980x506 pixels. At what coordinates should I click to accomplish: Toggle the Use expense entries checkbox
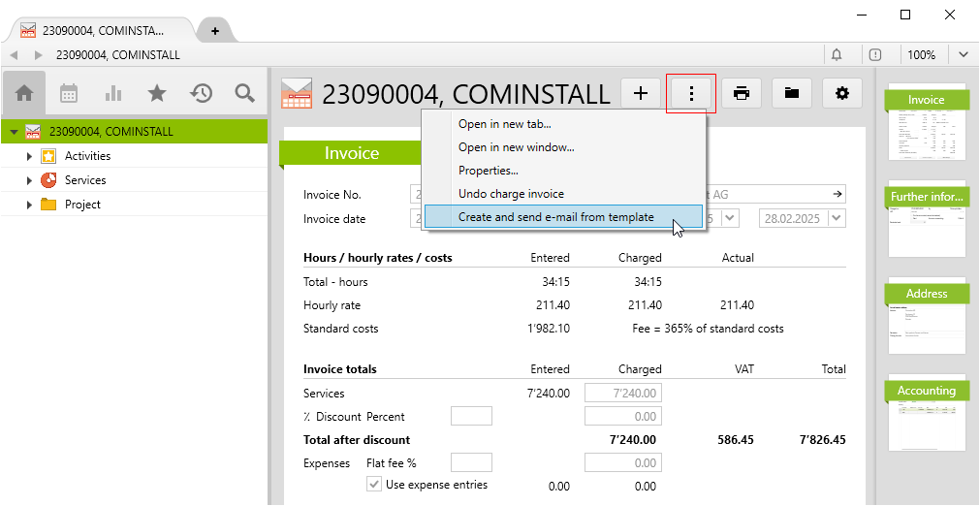374,485
